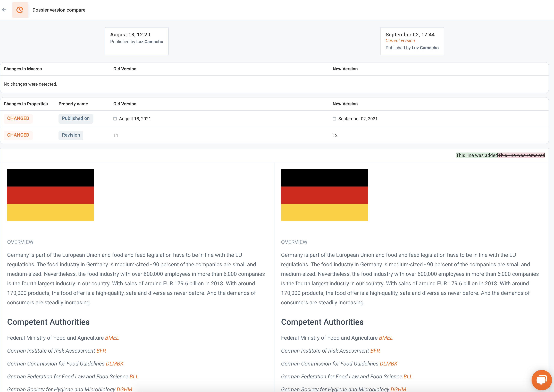The image size is (554, 392).
Task: Click the German flag in old version
Action: 51,195
